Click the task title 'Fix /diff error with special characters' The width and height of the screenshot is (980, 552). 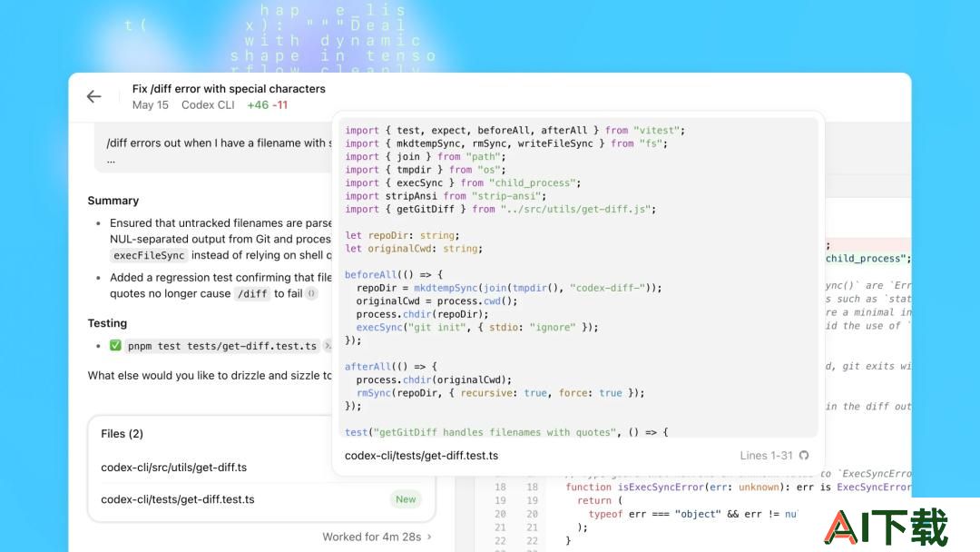point(229,89)
